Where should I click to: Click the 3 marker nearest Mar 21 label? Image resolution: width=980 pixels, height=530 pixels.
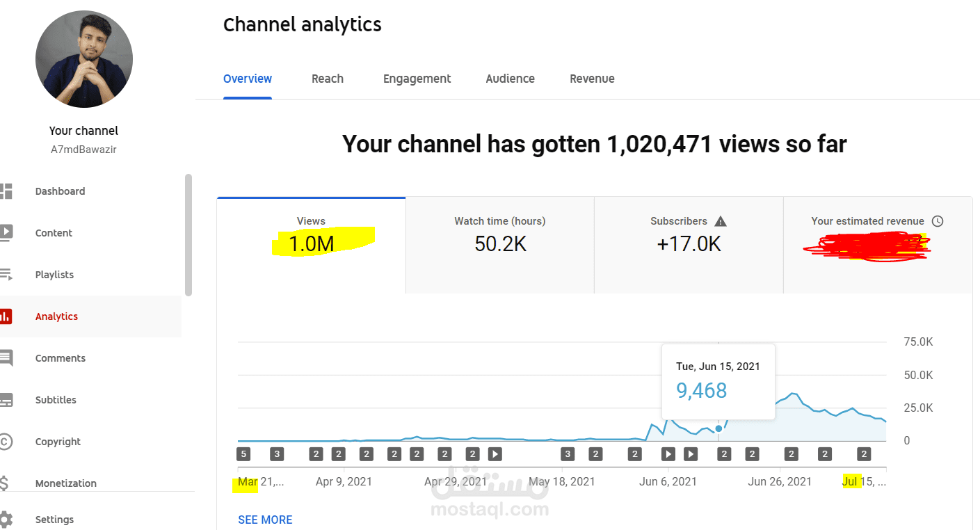pos(277,454)
